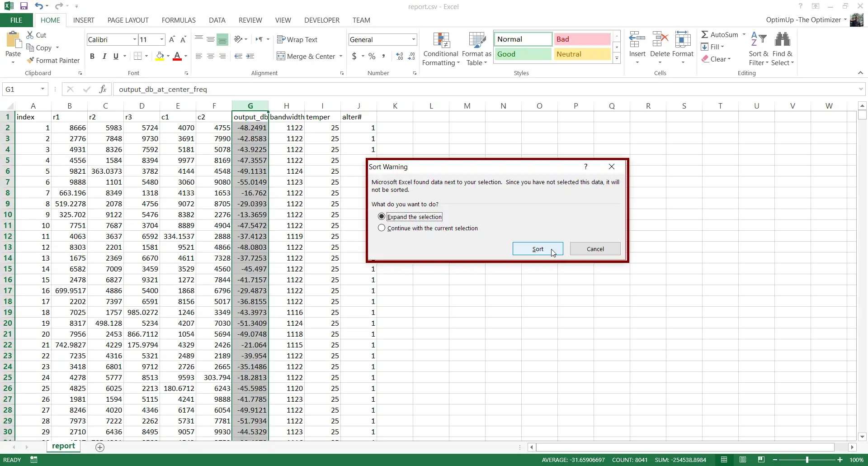Image resolution: width=868 pixels, height=466 pixels.
Task: Apply the Neutral cell style
Action: click(582, 54)
